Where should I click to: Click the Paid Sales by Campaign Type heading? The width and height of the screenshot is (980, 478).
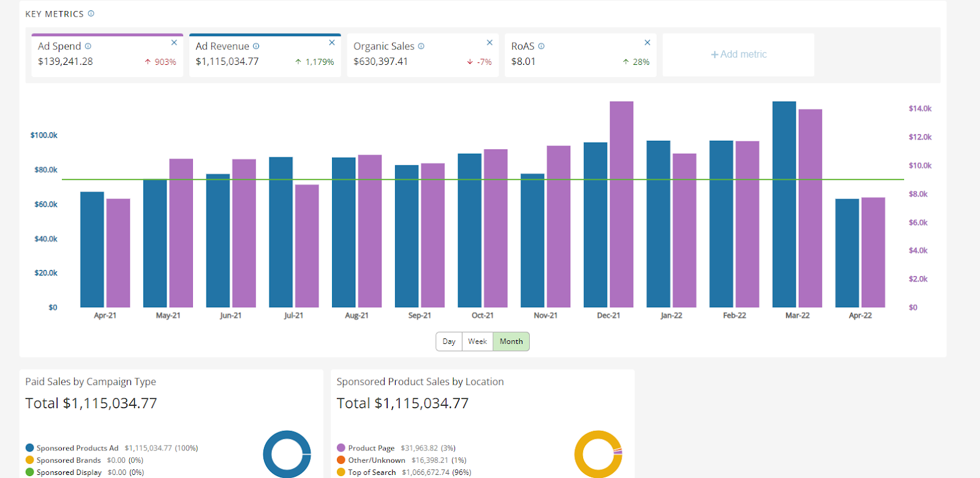coord(91,382)
